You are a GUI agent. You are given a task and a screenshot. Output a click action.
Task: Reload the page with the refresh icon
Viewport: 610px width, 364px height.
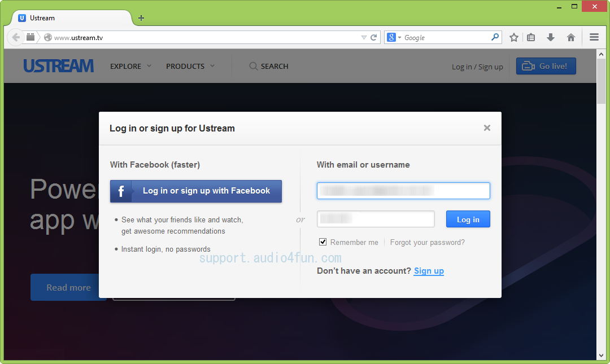click(x=373, y=37)
